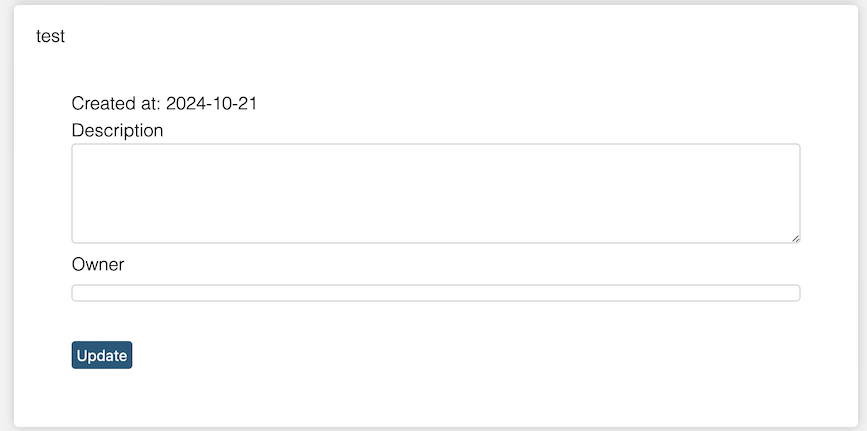This screenshot has height=431, width=867.
Task: Click the label above the Owner field
Action: 98,264
